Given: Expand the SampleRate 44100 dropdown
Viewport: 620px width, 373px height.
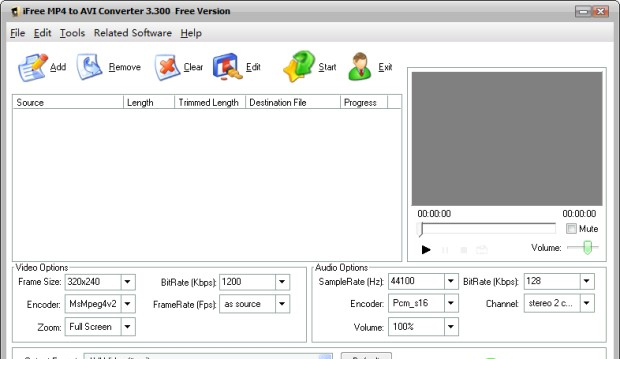Looking at the screenshot, I should point(451,281).
